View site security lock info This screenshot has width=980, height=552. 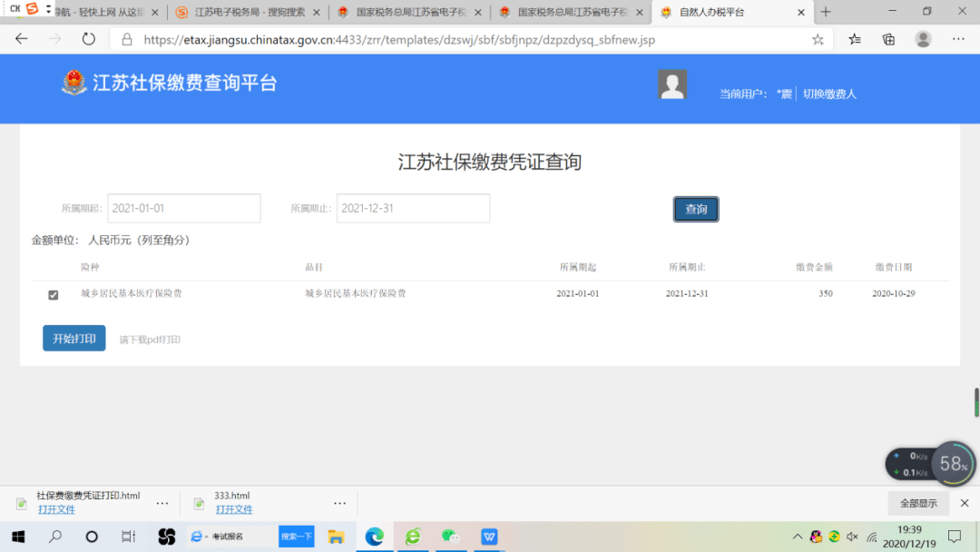tap(127, 39)
